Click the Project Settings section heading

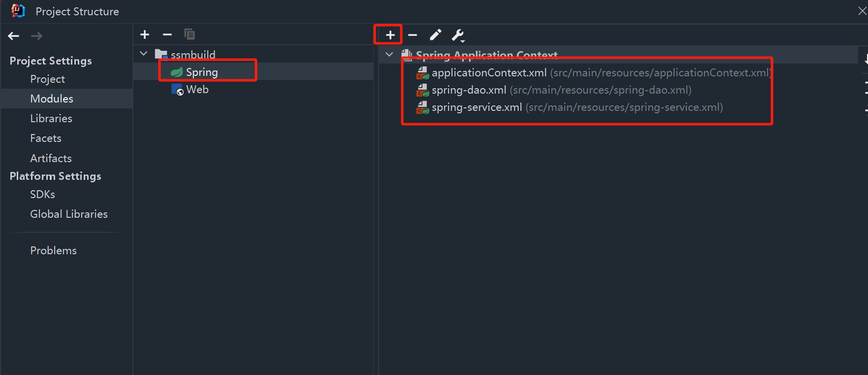[51, 61]
